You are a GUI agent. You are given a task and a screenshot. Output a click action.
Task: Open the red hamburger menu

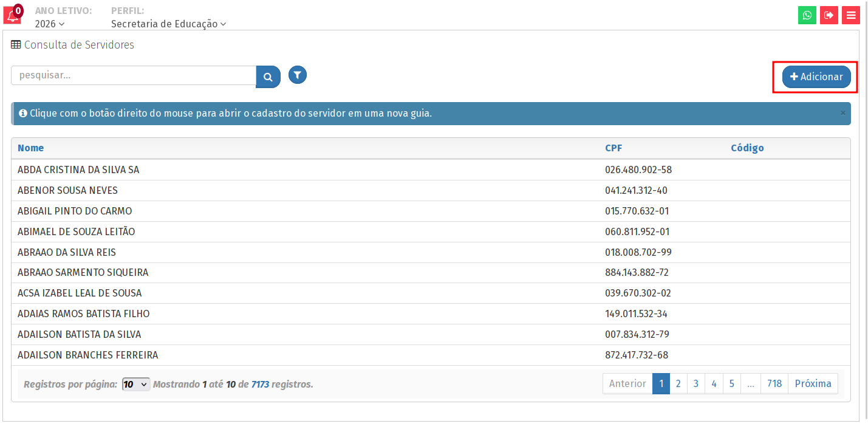coord(850,15)
